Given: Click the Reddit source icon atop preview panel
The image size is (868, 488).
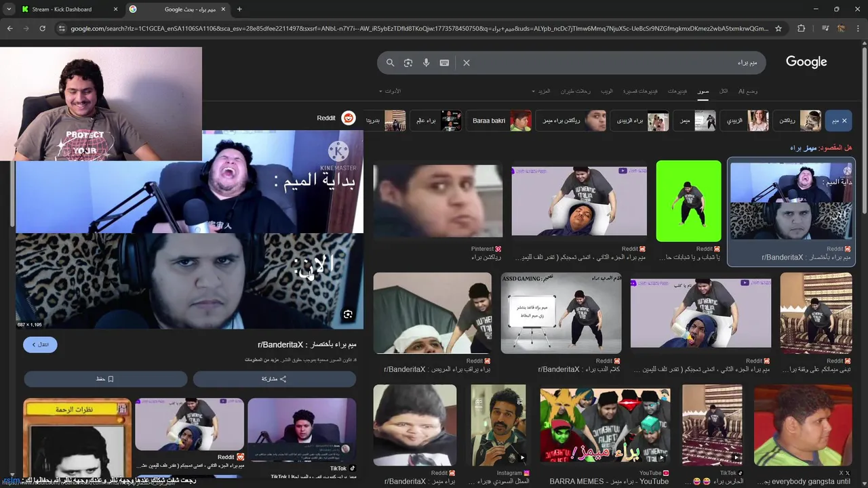Looking at the screenshot, I should pyautogui.click(x=349, y=118).
